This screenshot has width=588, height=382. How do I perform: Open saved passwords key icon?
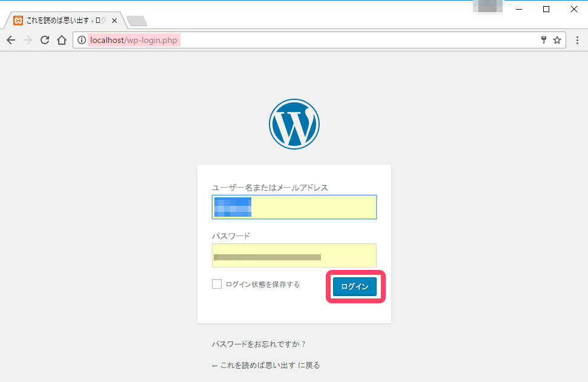click(x=543, y=40)
